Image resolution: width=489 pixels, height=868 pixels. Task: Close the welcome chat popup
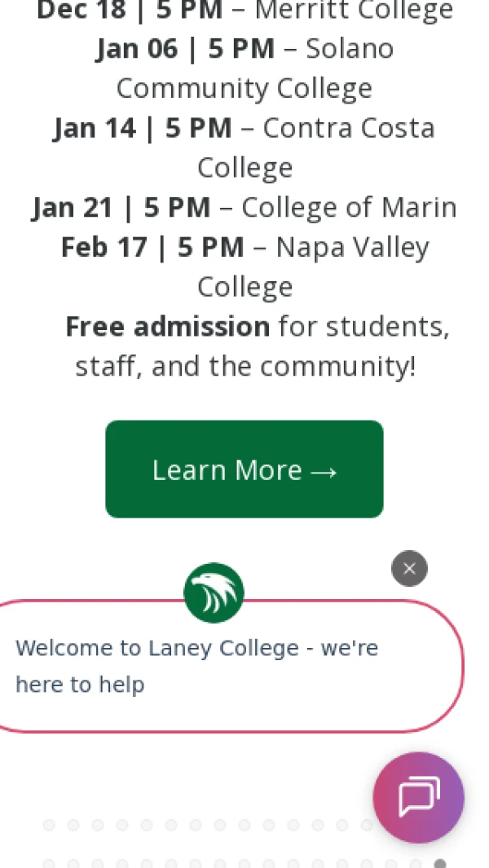409,569
